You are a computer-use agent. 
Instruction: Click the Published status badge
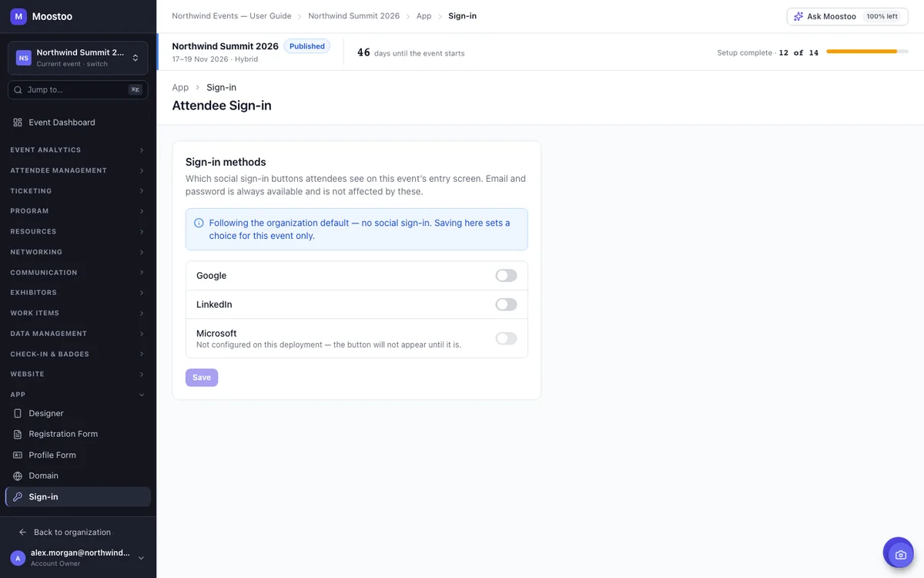(307, 46)
